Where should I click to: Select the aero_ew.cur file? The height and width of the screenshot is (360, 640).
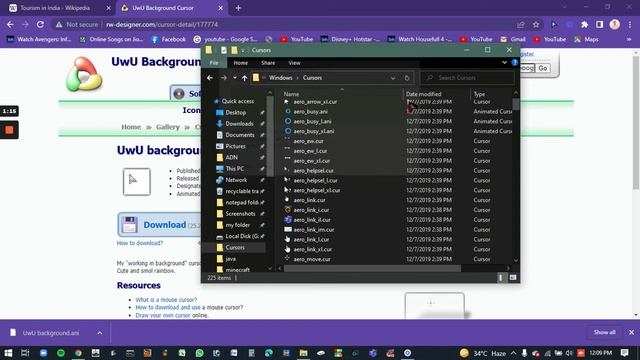[x=308, y=141]
